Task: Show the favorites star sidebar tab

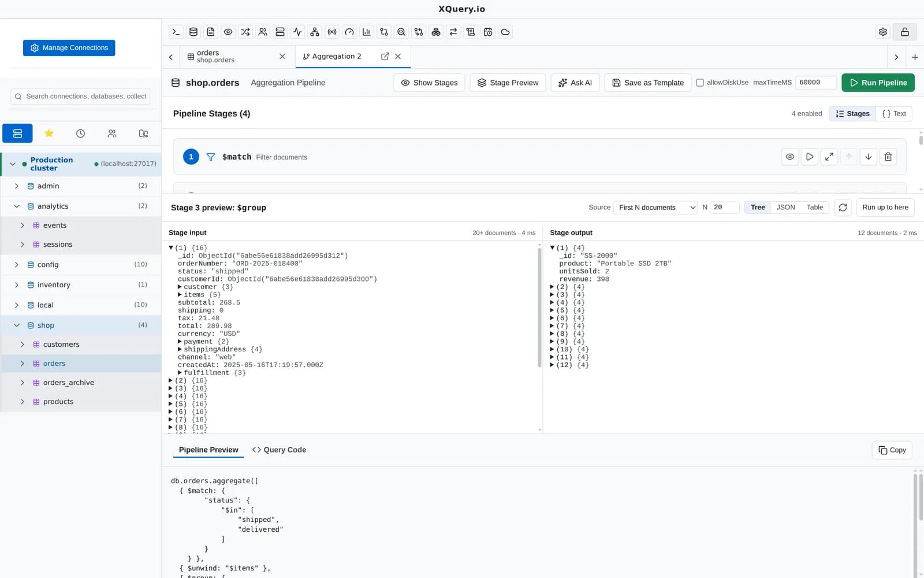Action: click(49, 134)
